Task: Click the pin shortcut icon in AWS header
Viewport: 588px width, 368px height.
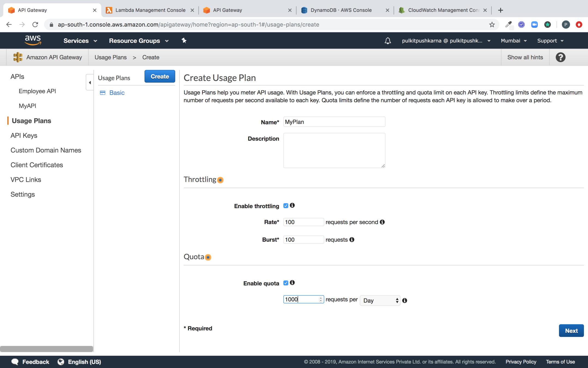Action: pos(184,41)
